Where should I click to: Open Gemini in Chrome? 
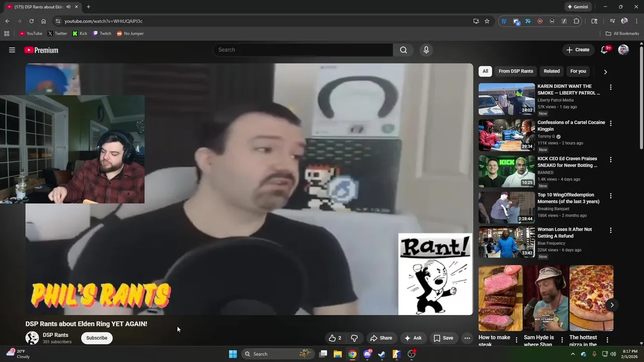(x=578, y=7)
